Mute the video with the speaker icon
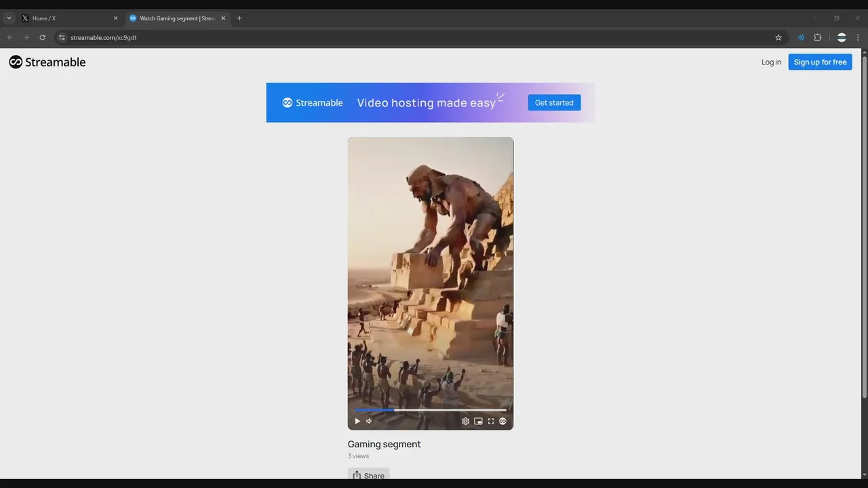Viewport: 868px width, 488px height. coord(369,421)
